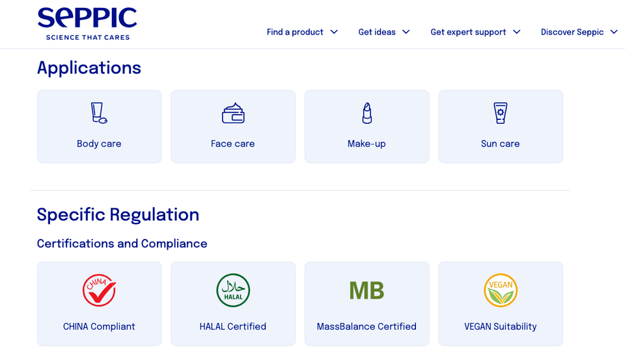Screen dimensions: 625x364
Task: Click the MB MassBalance logo
Action: tap(367, 290)
